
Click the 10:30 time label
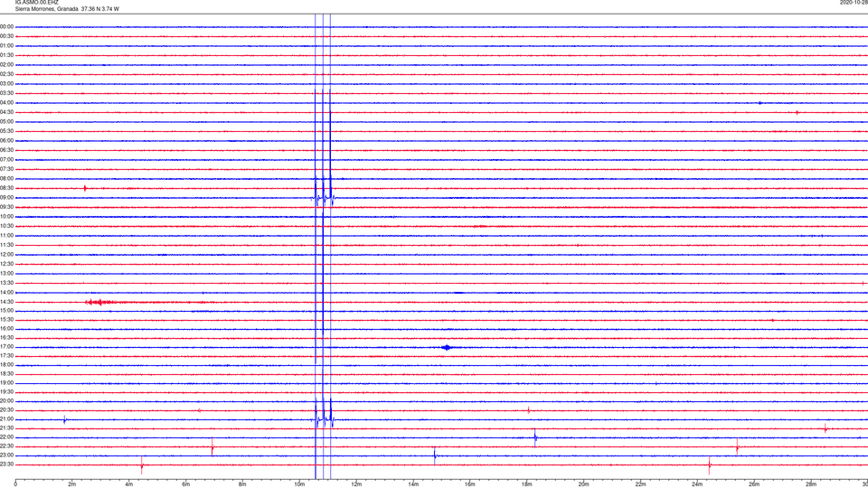coord(6,226)
